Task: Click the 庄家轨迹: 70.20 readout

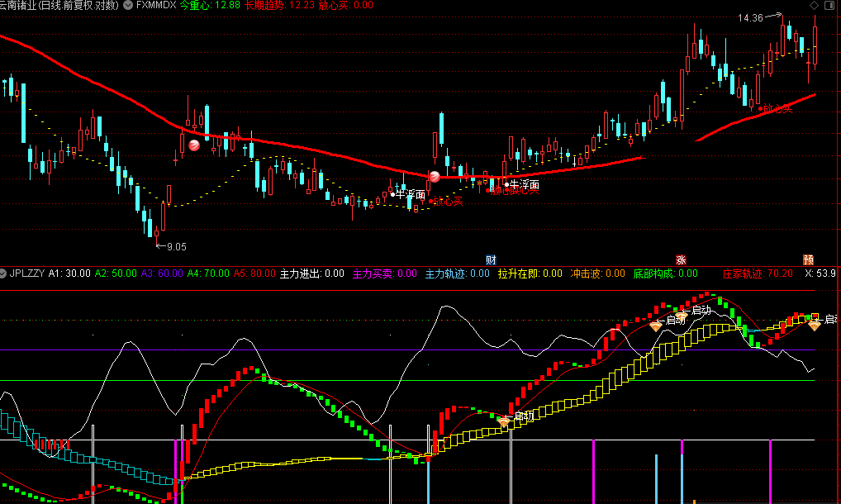Action: tap(758, 273)
